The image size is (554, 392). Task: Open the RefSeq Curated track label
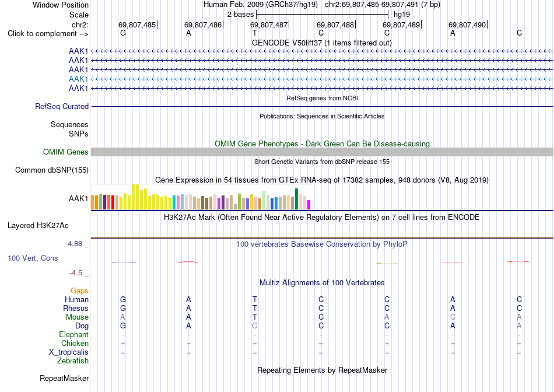[62, 106]
